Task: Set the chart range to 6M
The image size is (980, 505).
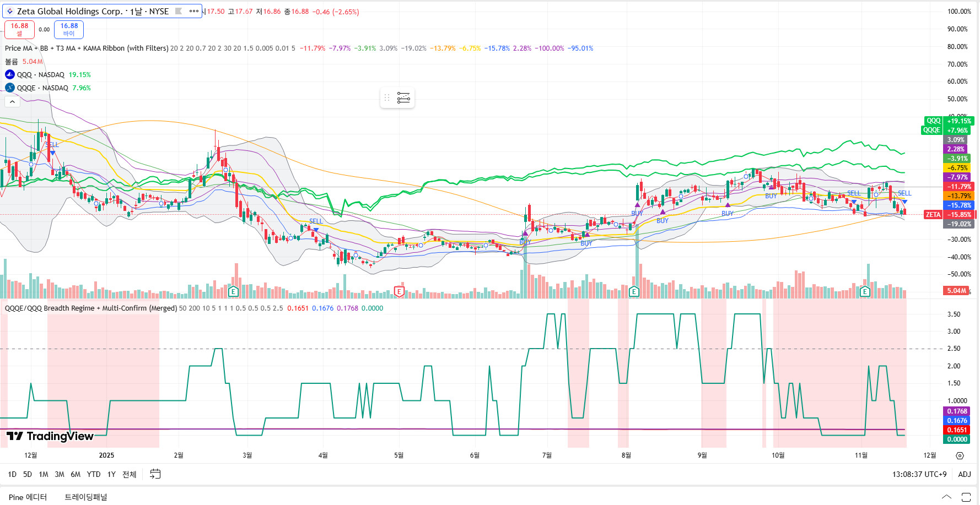Action: [76, 474]
